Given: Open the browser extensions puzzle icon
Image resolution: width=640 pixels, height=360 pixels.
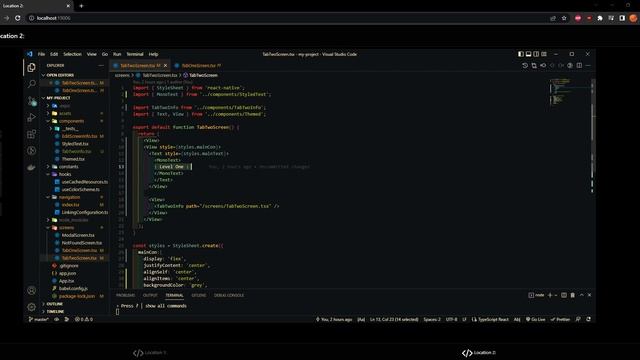Looking at the screenshot, I should (x=600, y=18).
